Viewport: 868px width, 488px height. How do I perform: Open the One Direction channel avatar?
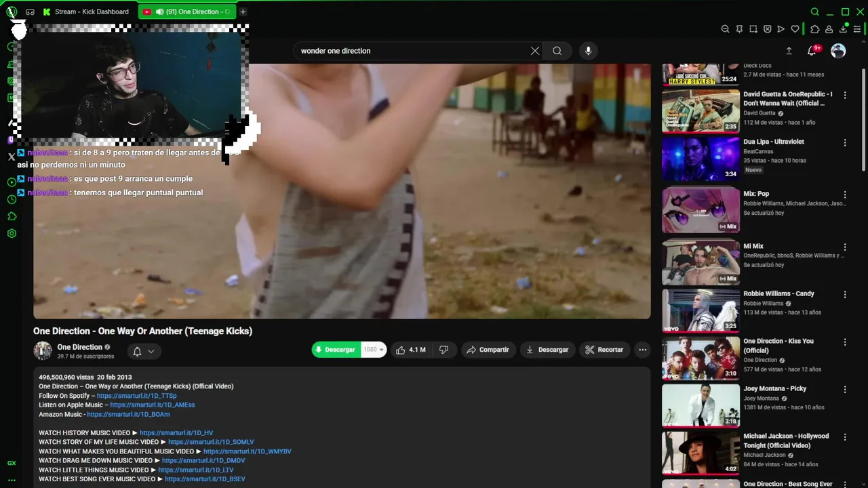pos(43,350)
